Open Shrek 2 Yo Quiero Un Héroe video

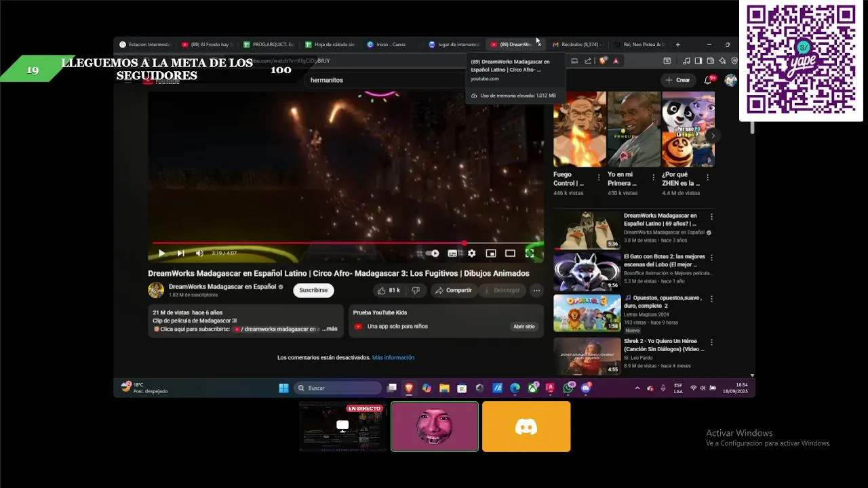pos(587,355)
